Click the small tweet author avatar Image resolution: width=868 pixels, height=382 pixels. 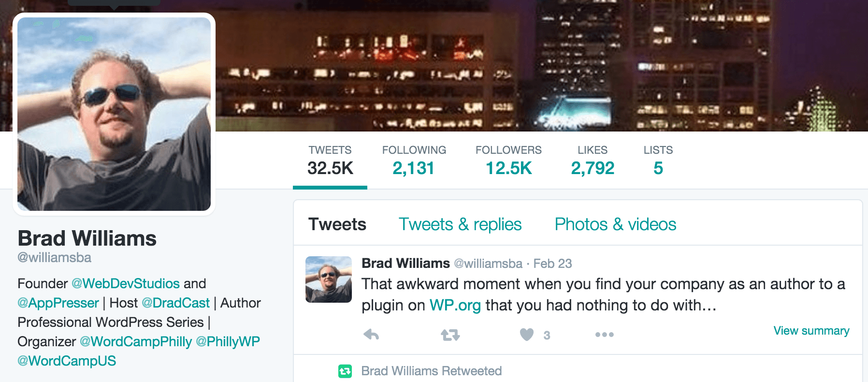pyautogui.click(x=328, y=279)
